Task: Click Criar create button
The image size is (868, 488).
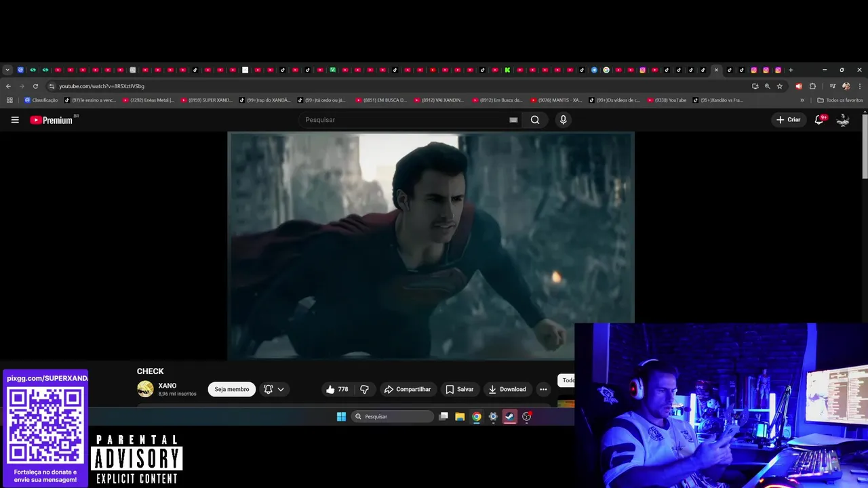Action: pos(789,120)
